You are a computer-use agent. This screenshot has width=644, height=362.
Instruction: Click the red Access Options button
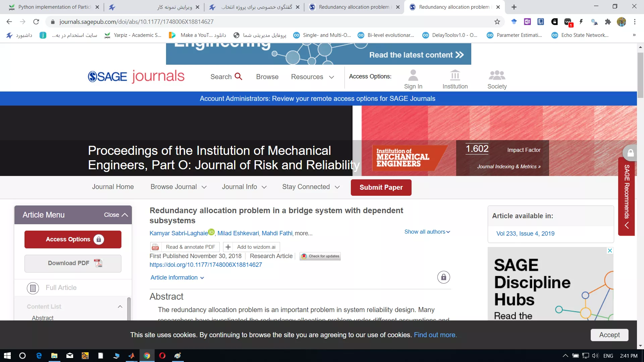click(73, 239)
